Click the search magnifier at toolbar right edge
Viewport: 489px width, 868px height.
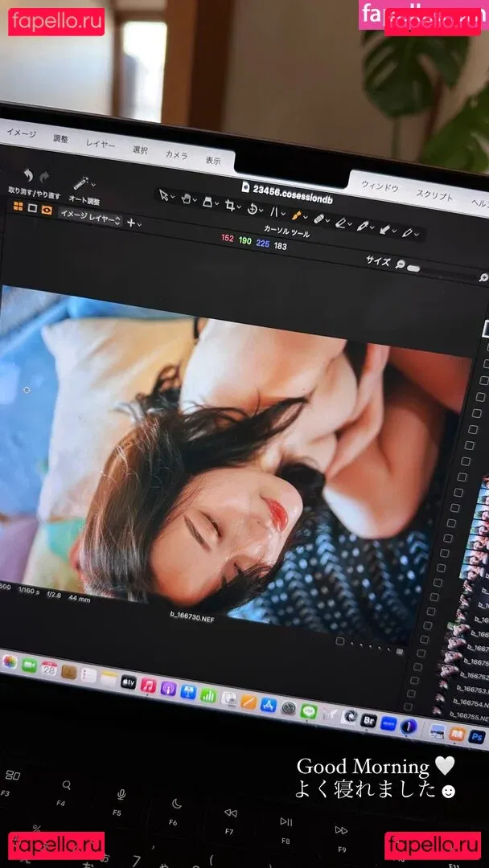(483, 278)
